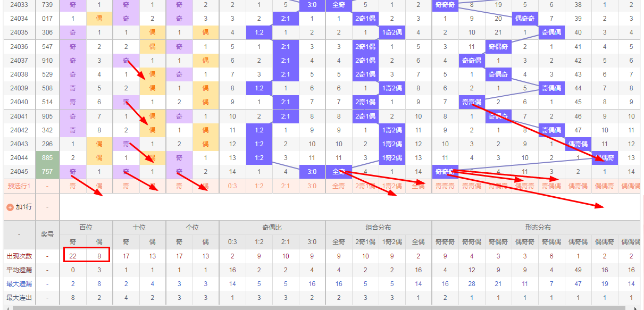Toggle 全奇 in preselect row 1
The width and height of the screenshot is (644, 310).
point(339,186)
